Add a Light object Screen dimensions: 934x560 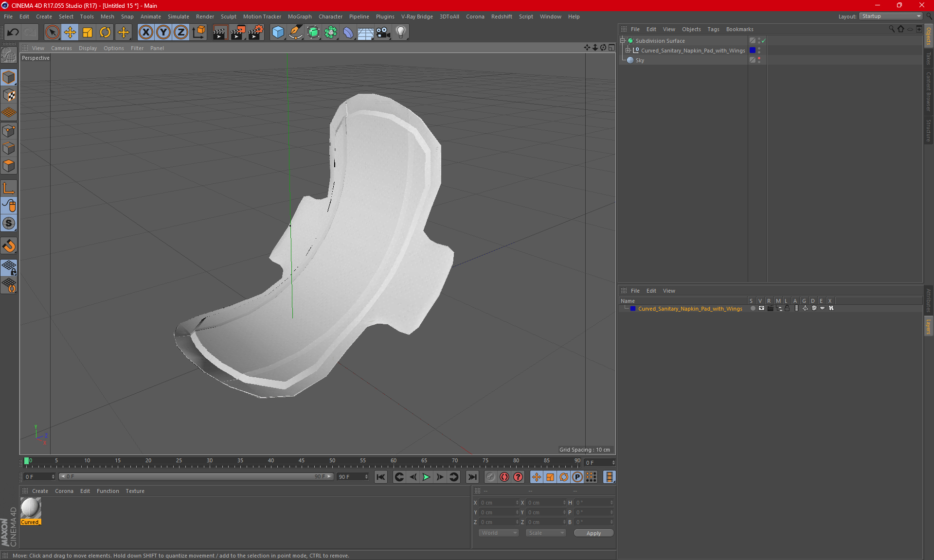coord(401,33)
